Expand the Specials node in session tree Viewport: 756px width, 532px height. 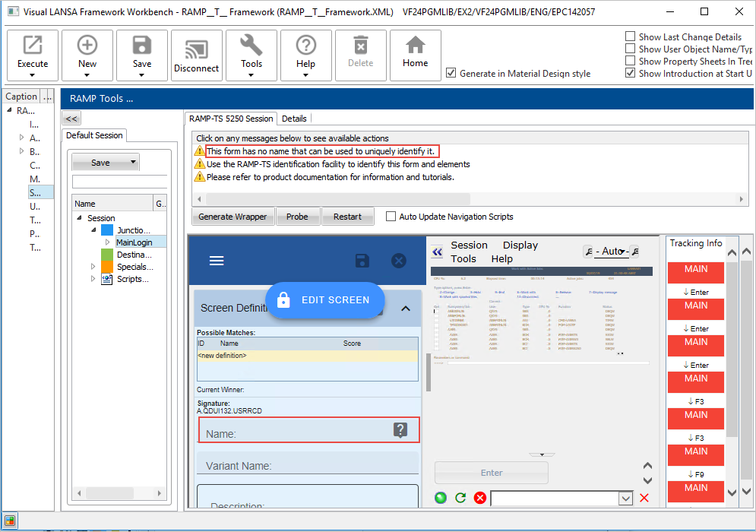pyautogui.click(x=93, y=267)
